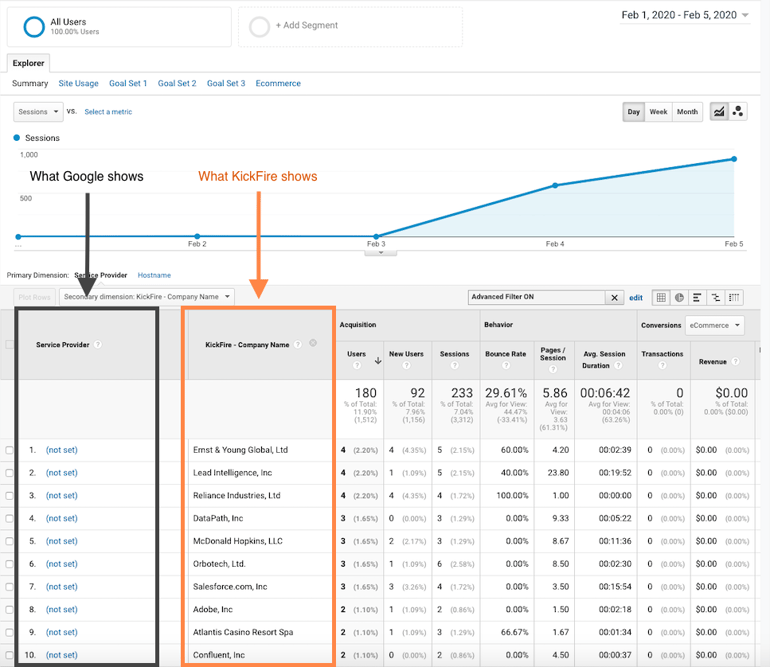Open help icon under Pages / Session
770x667 pixels.
(x=553, y=369)
